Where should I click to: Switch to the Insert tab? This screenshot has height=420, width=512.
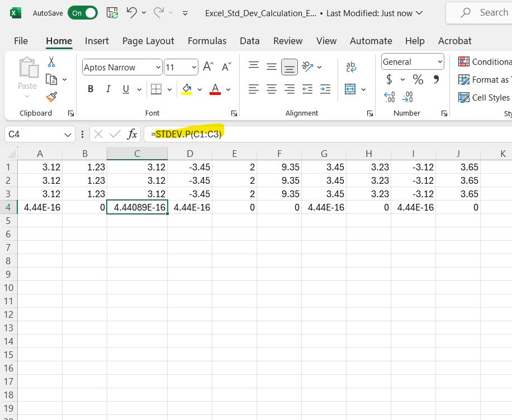[x=97, y=41]
